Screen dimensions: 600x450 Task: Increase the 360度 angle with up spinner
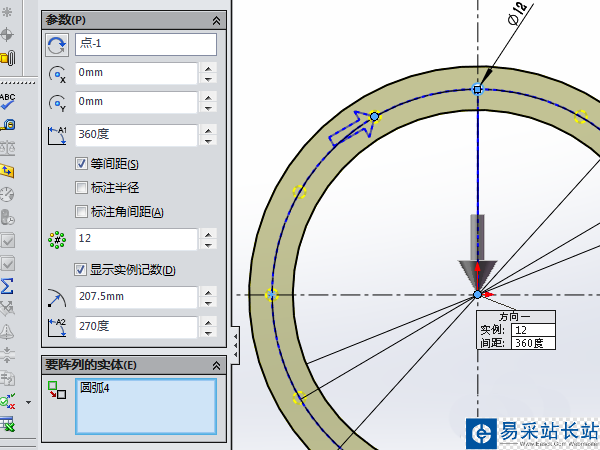tap(208, 130)
